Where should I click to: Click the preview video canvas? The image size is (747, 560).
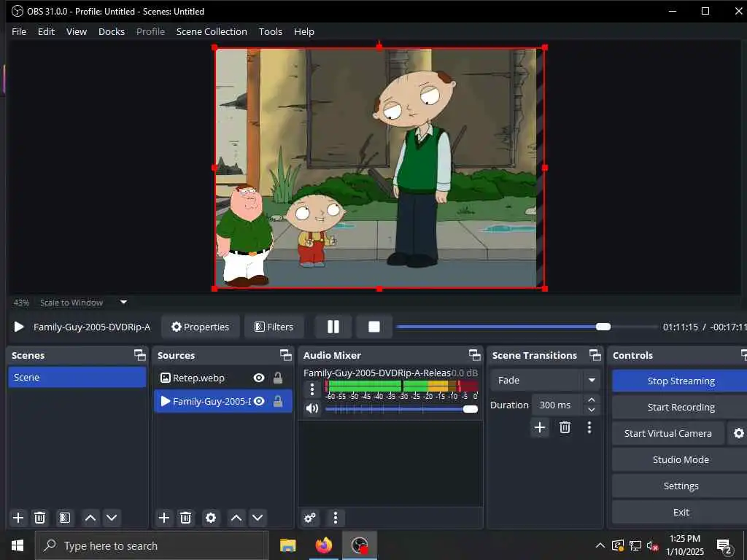[x=379, y=168]
